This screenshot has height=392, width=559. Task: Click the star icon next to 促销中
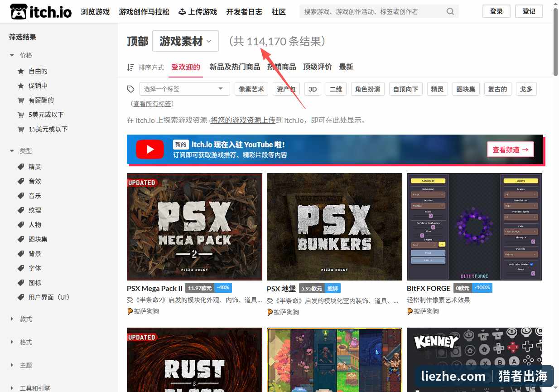coord(20,86)
